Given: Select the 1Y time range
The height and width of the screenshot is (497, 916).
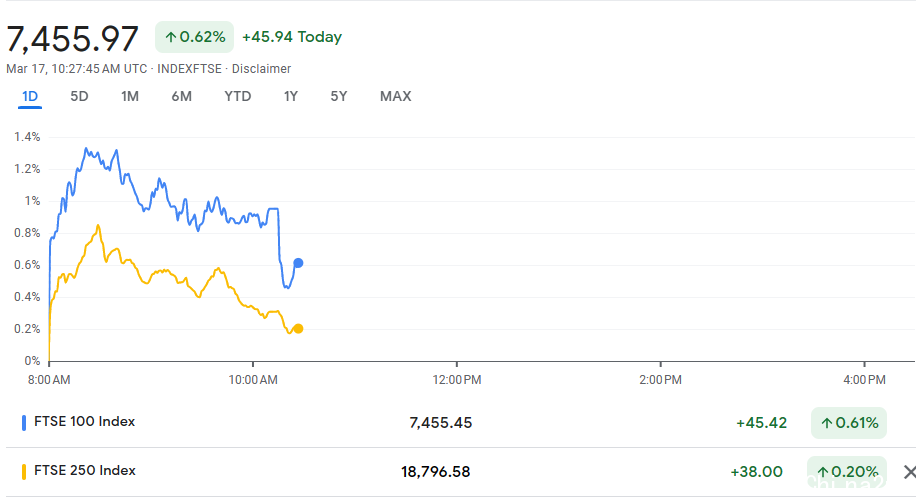Looking at the screenshot, I should (x=291, y=96).
